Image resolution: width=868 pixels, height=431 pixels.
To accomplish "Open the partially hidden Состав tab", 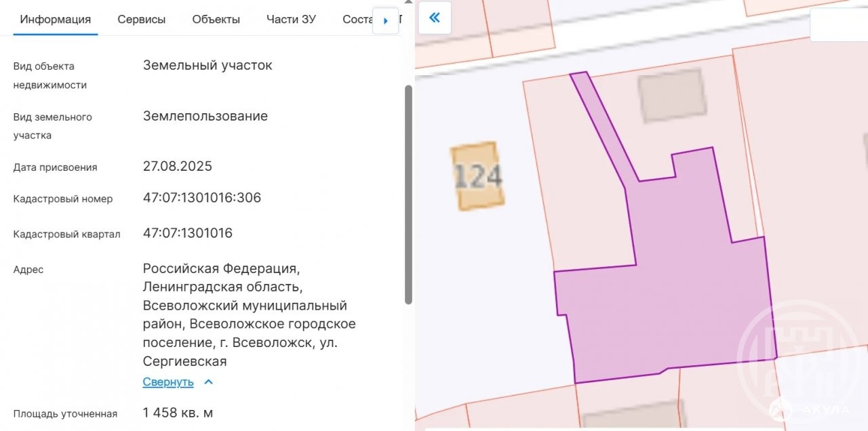I will [357, 19].
